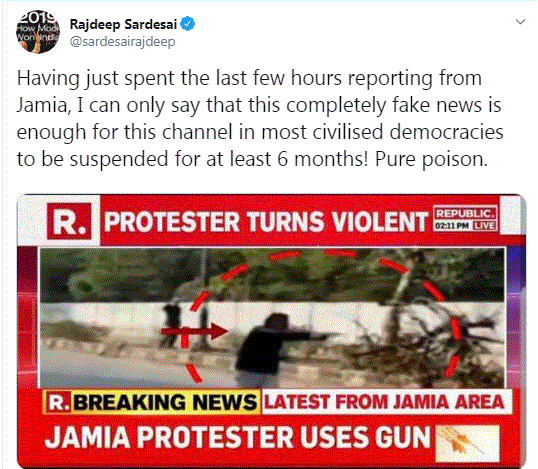Open Rajdeep Sardesai's profile picture
This screenshot has width=538, height=469.
pos(38,32)
